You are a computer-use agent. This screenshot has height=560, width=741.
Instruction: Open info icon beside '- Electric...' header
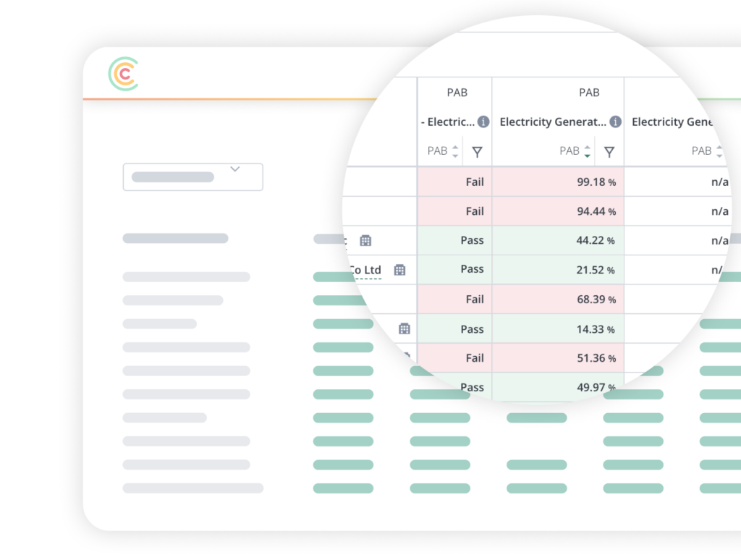click(x=483, y=122)
